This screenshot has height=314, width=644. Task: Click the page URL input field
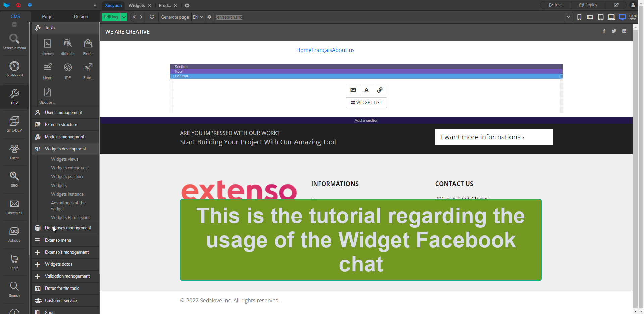[389, 17]
